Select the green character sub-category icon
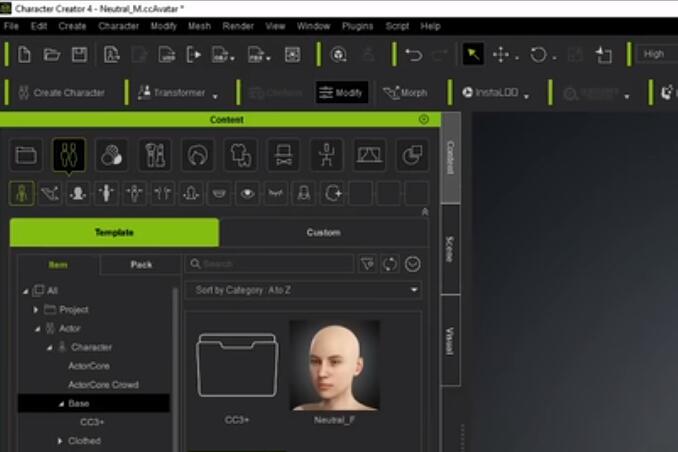Viewport: 678px width, 452px height. pos(22,193)
